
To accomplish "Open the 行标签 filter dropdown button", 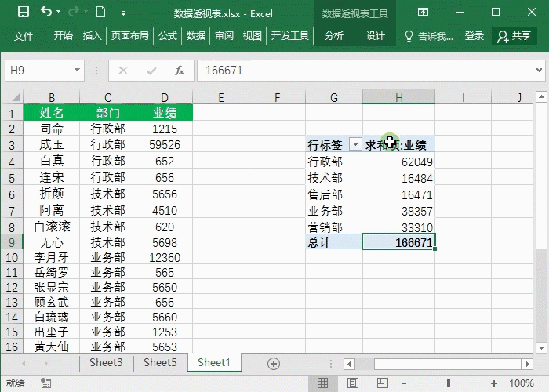I will (355, 144).
